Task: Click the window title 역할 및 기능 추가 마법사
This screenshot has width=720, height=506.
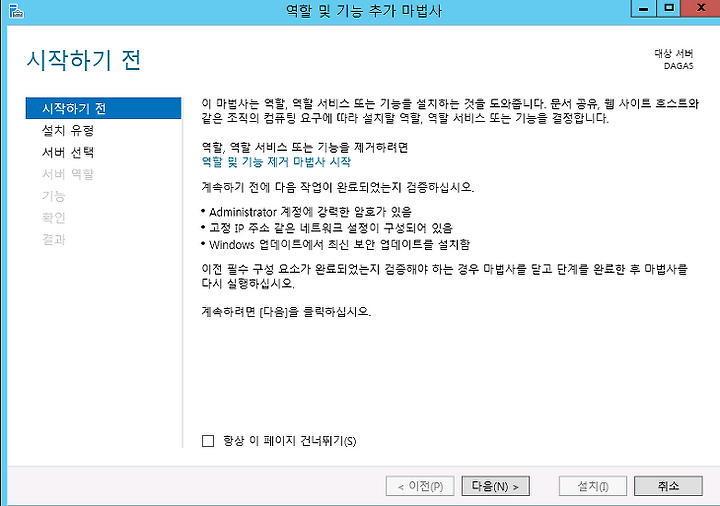Action: coord(364,11)
